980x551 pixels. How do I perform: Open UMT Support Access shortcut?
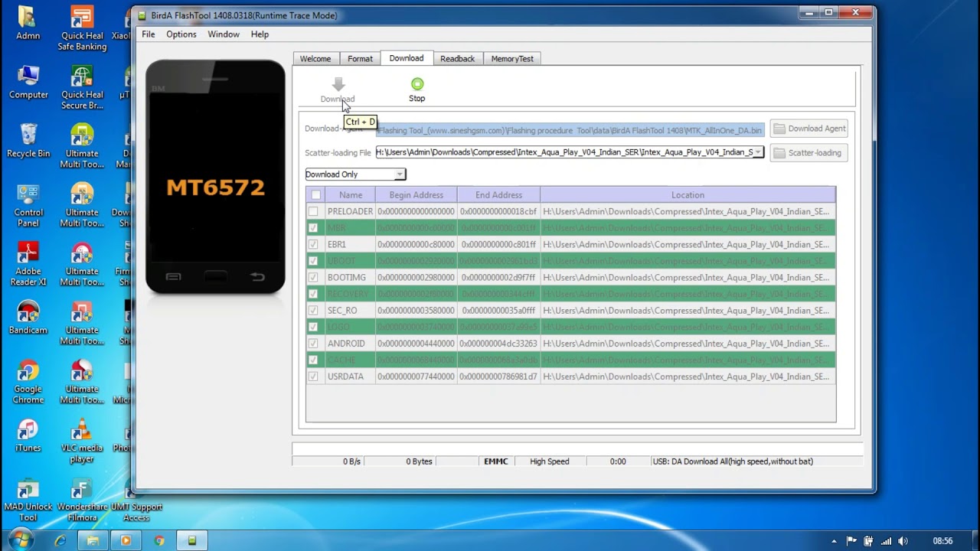(x=136, y=500)
